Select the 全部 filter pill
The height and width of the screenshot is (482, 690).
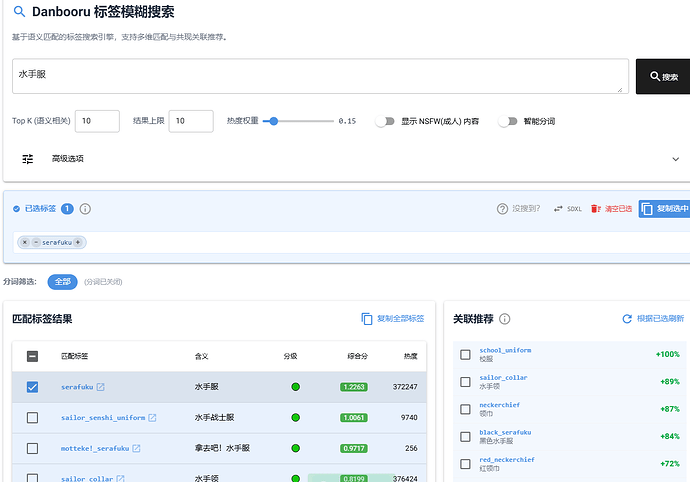coord(62,282)
